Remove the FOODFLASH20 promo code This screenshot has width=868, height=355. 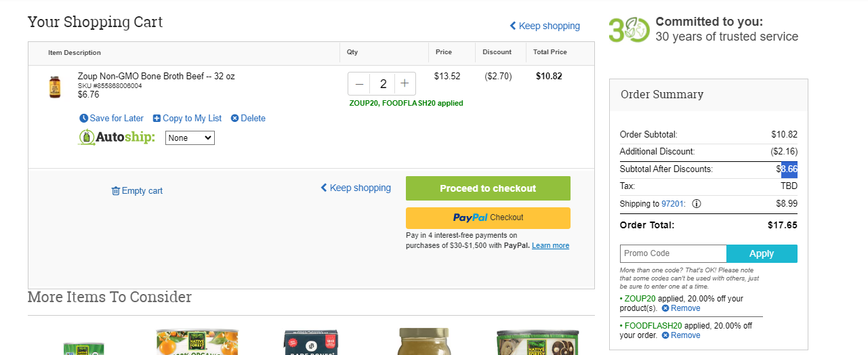coord(681,335)
